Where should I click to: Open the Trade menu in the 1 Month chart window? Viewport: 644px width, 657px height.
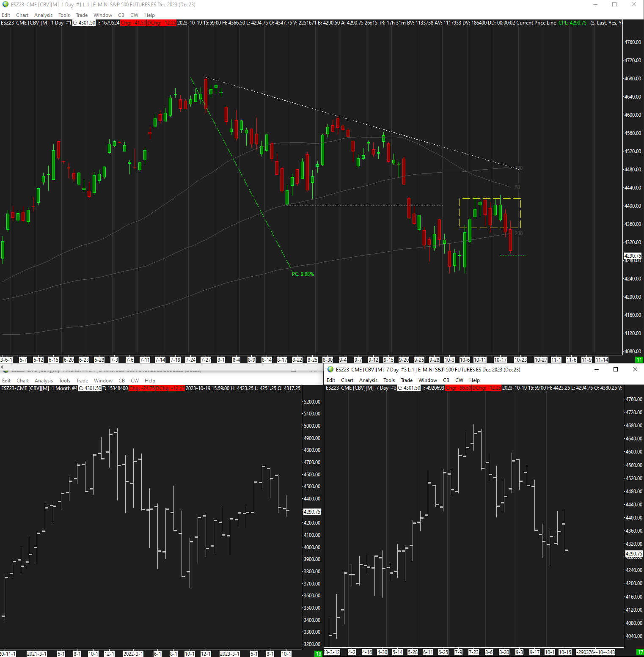[82, 381]
